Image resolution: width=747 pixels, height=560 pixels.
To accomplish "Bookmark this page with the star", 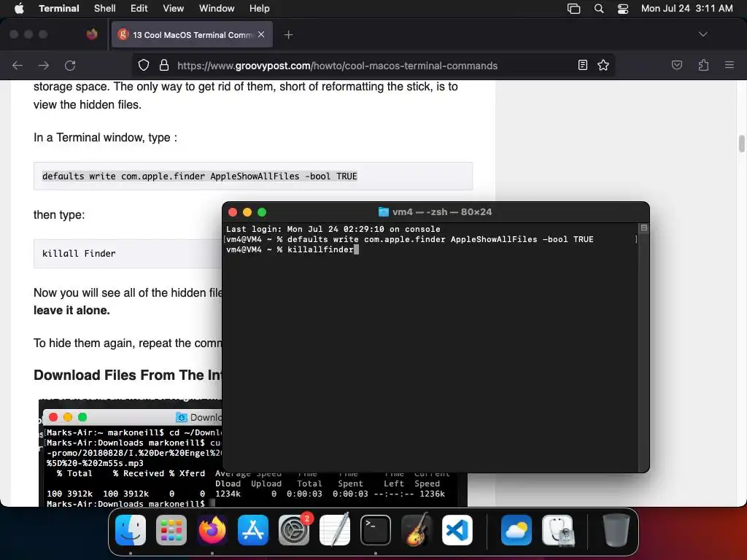I will 603,65.
